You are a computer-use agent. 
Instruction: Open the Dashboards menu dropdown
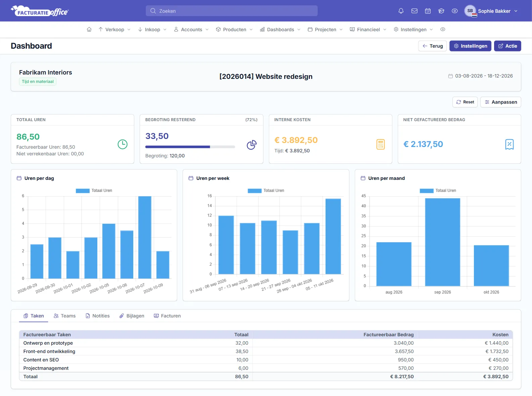pyautogui.click(x=280, y=30)
